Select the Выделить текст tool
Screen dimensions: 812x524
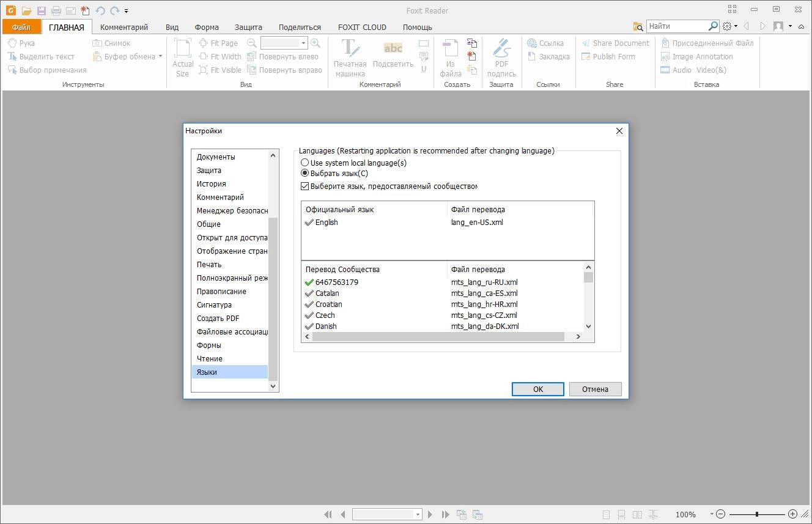click(x=41, y=56)
